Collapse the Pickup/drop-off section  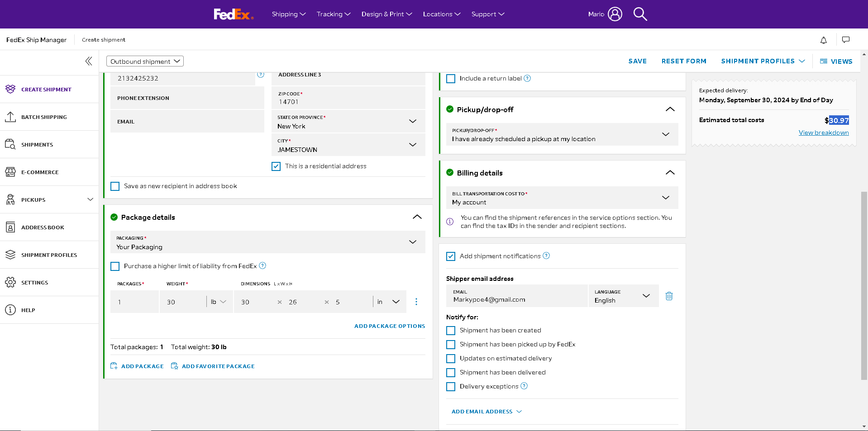pos(670,109)
